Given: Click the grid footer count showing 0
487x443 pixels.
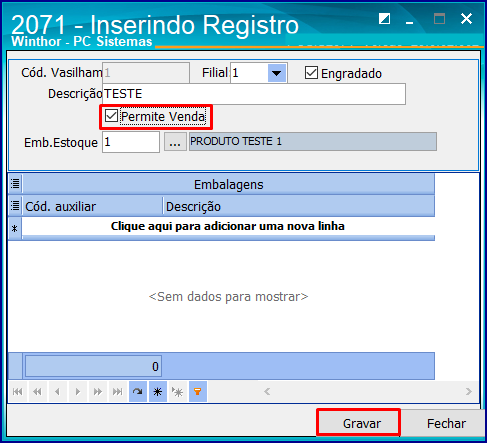Looking at the screenshot, I should 93,366.
